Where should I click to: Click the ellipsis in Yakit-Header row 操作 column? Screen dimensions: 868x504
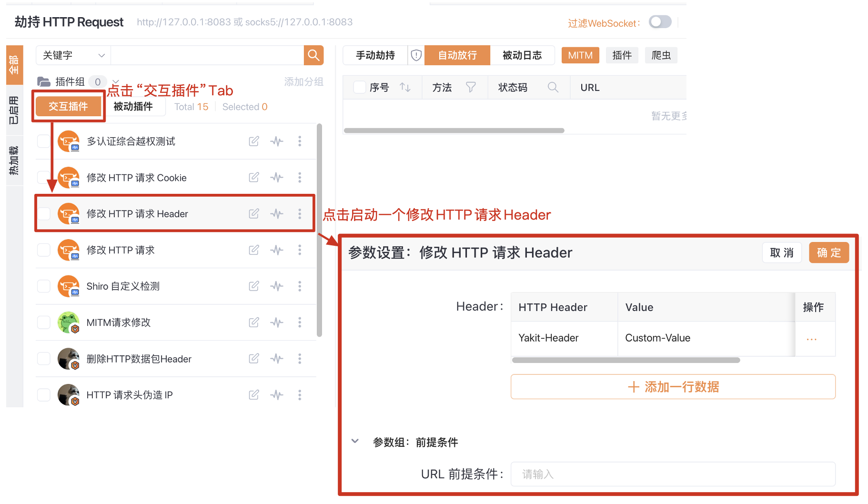812,339
